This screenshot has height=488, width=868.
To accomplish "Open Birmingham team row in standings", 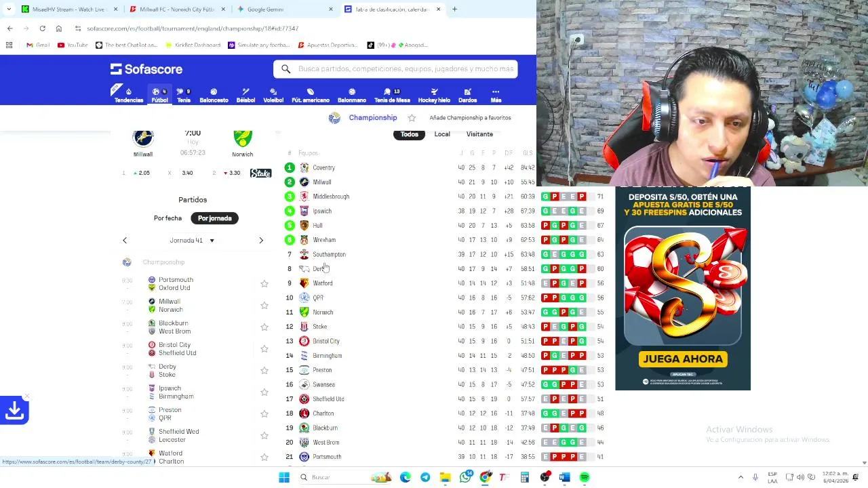I will click(444, 356).
